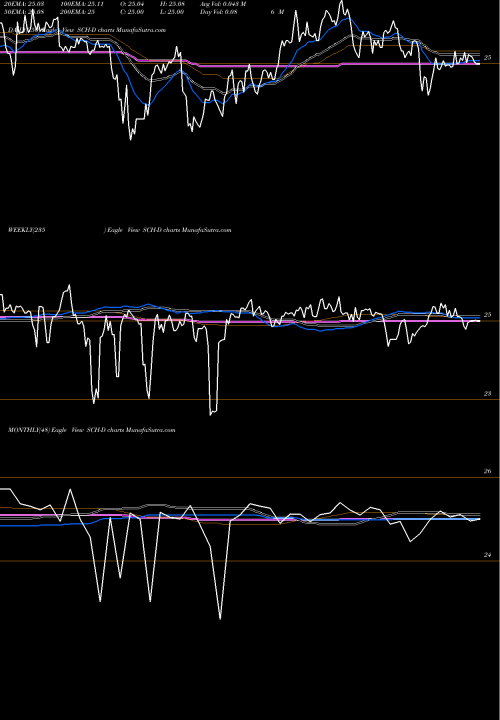
Task: Click the 50EMA value label
Action: [23, 12]
